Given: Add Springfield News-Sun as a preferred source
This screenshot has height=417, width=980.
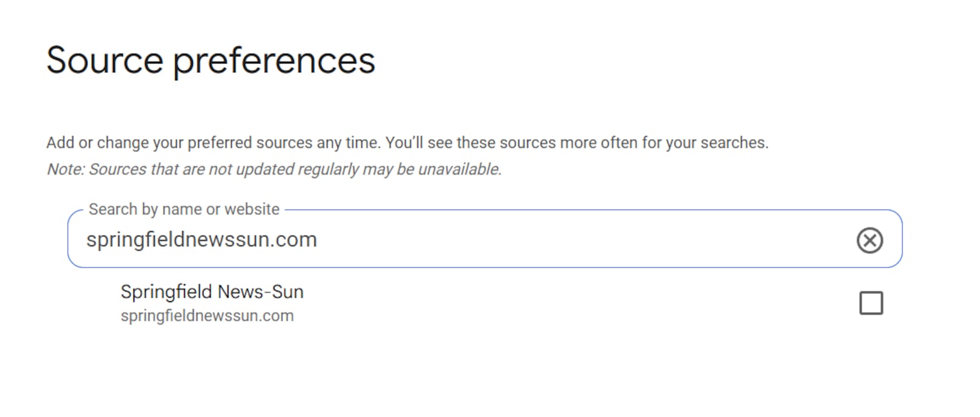Looking at the screenshot, I should click(871, 303).
